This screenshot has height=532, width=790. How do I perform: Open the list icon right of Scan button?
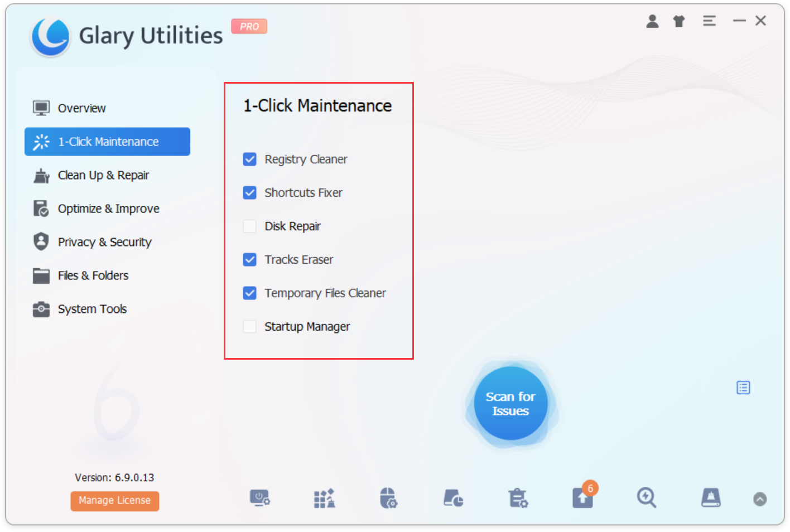point(743,388)
